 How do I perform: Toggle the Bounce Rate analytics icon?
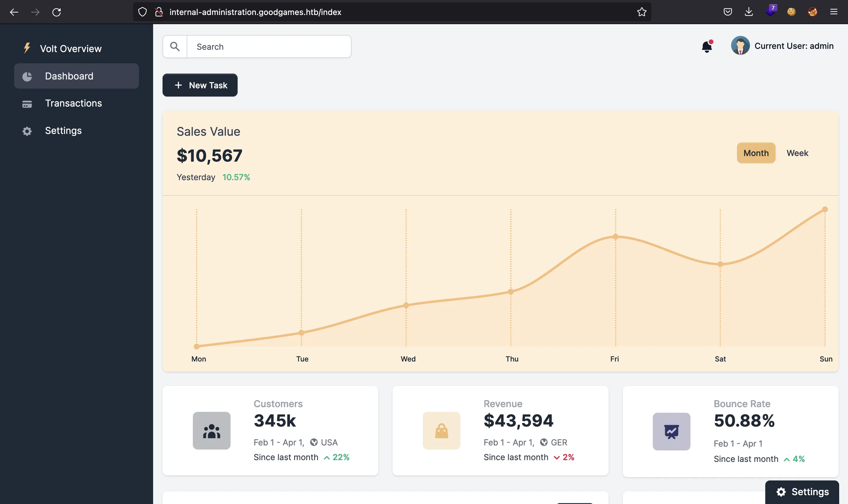pos(672,431)
